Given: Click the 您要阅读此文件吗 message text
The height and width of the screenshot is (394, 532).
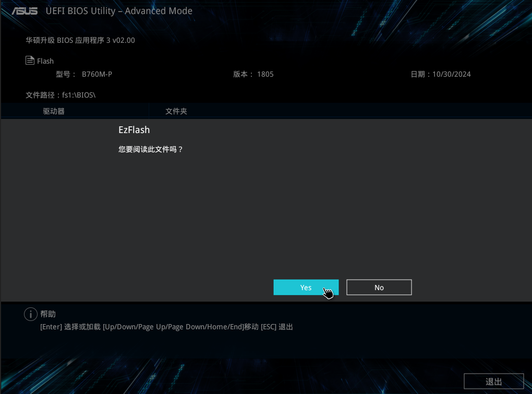Looking at the screenshot, I should pos(151,149).
